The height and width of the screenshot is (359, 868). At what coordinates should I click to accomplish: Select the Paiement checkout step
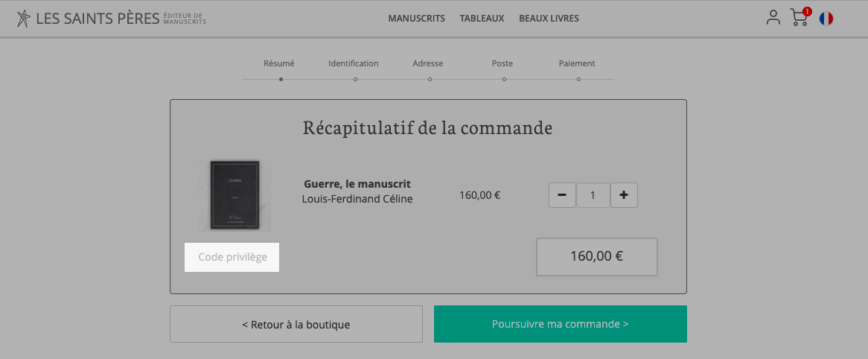point(577,63)
